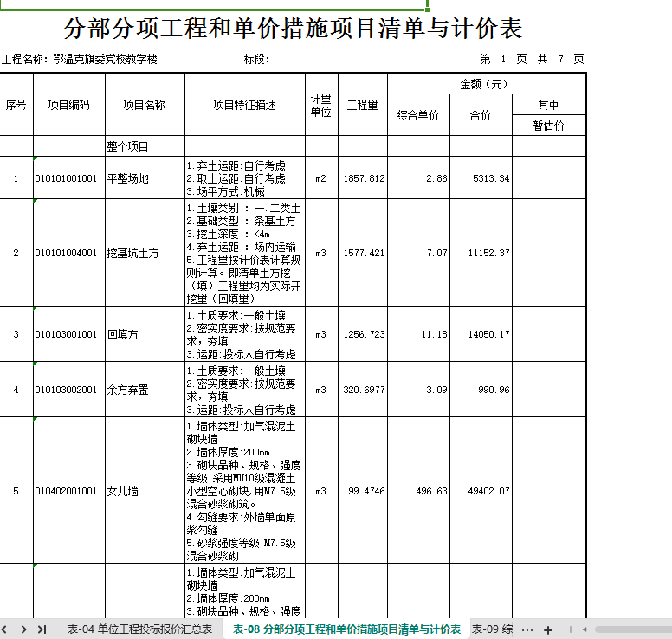Click the 工程名称：鄂温克旗委党校教学楼 cell
This screenshot has width=672, height=639.
click(80, 59)
